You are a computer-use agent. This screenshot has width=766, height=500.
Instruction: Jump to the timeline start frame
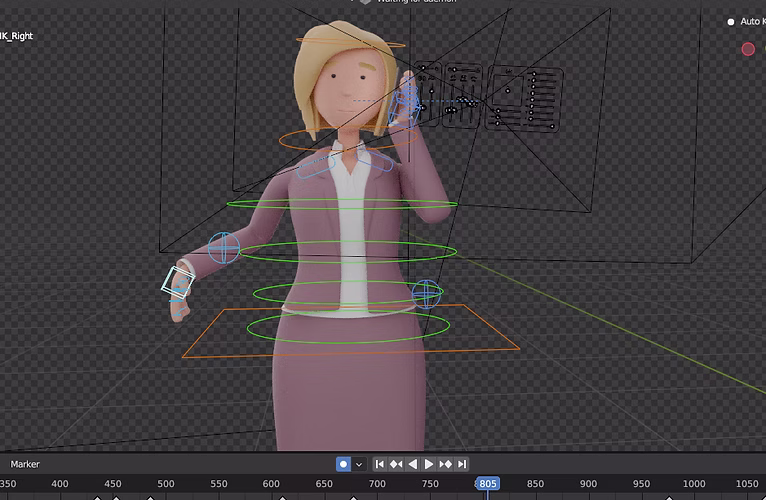(380, 464)
